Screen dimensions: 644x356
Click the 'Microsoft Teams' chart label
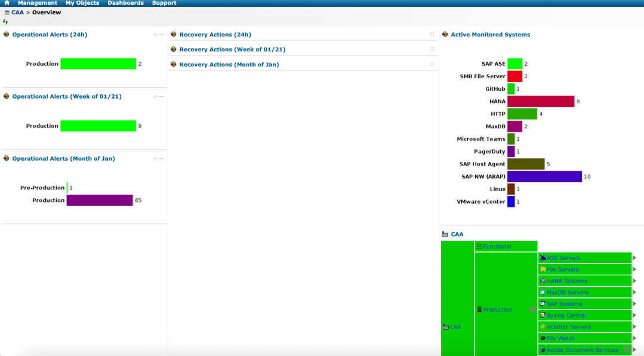pos(481,139)
